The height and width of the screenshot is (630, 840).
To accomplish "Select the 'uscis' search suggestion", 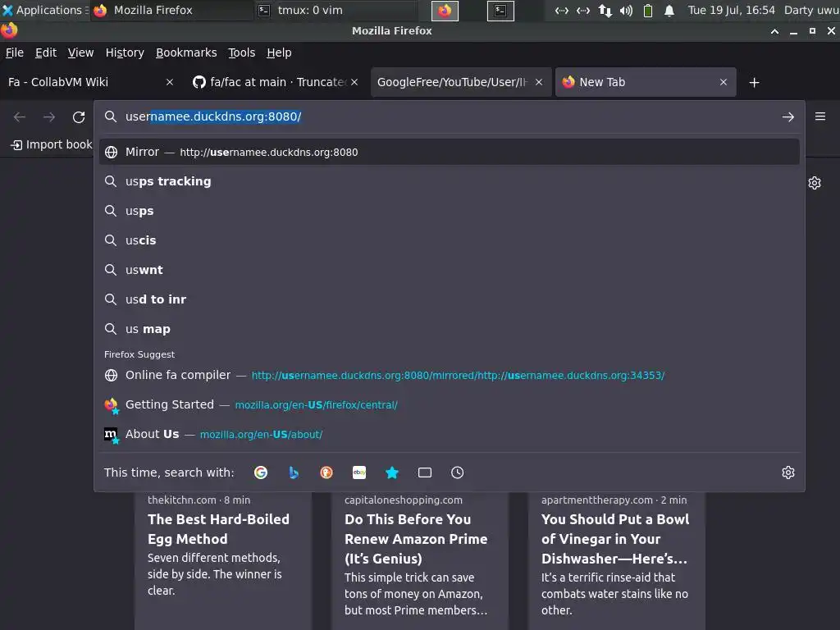I will 449,240.
